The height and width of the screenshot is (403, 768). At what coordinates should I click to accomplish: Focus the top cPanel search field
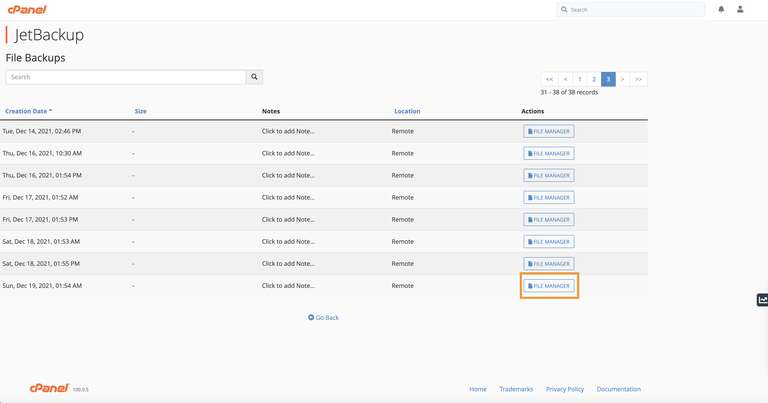631,9
